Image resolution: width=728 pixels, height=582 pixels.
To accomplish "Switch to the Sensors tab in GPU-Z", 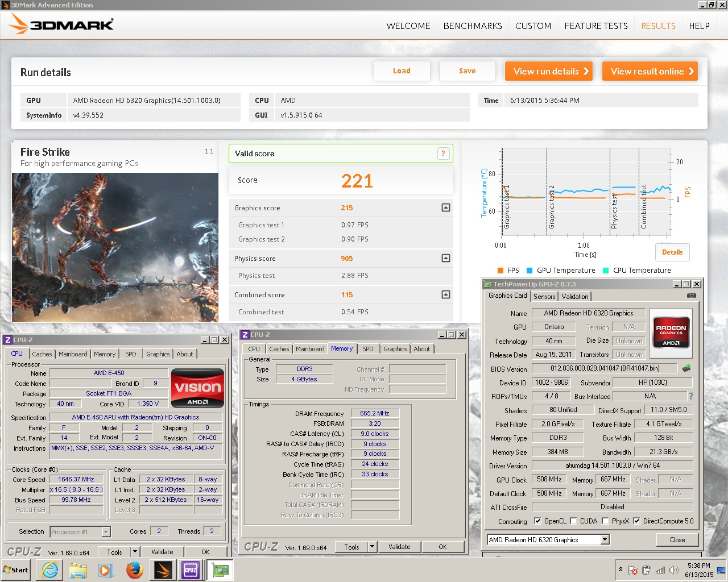I will pyautogui.click(x=544, y=297).
